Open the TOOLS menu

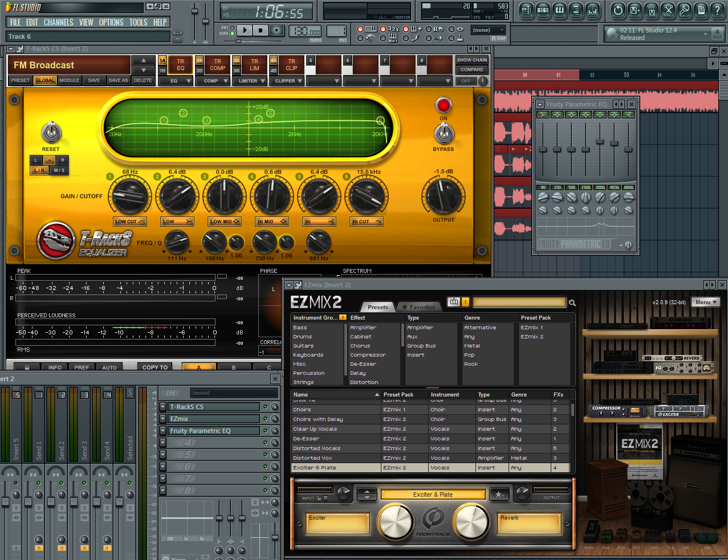[x=138, y=22]
